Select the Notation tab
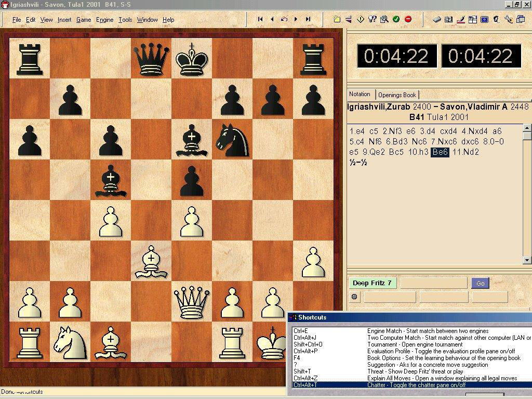 (360, 95)
